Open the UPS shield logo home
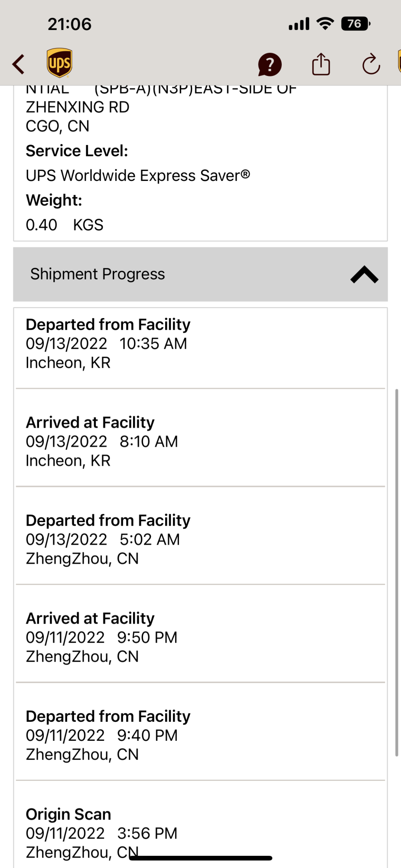The height and width of the screenshot is (868, 401). pos(59,63)
